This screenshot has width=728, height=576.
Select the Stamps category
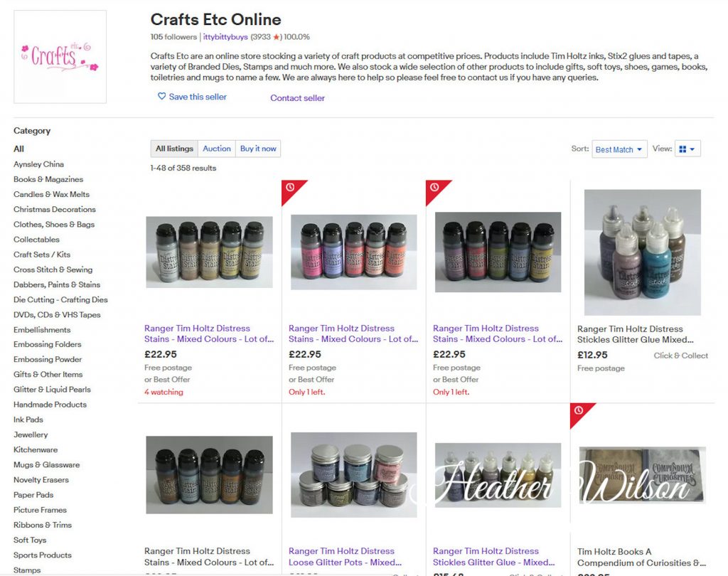coord(27,570)
